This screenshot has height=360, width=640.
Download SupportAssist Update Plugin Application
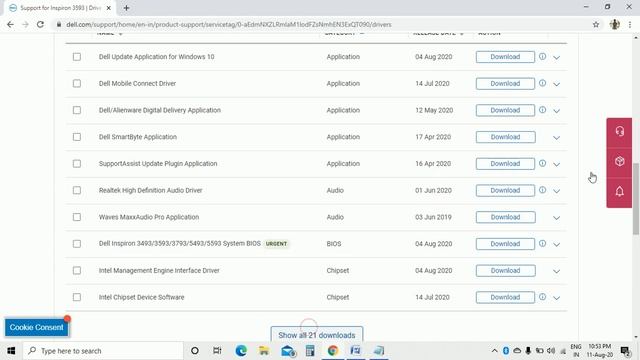coord(505,164)
